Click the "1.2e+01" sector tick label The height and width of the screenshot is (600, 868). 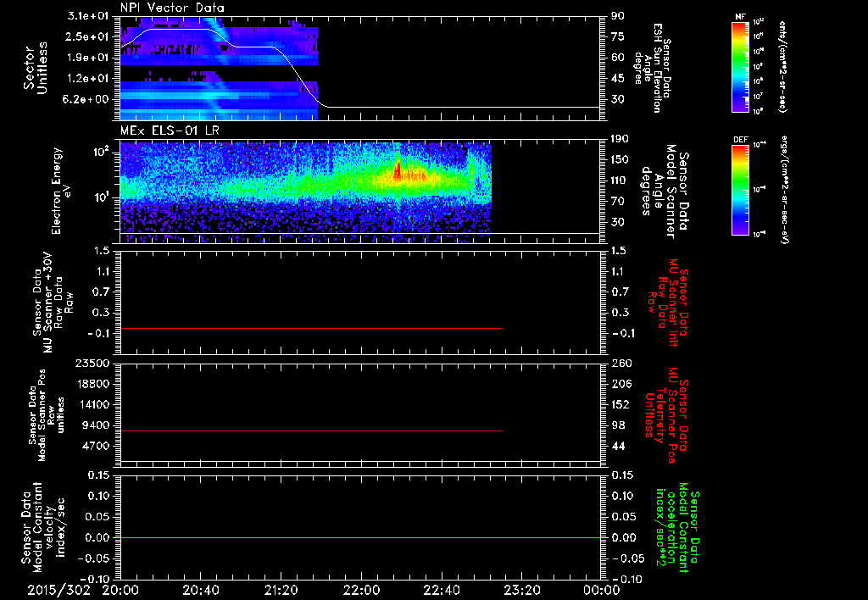tap(90, 79)
